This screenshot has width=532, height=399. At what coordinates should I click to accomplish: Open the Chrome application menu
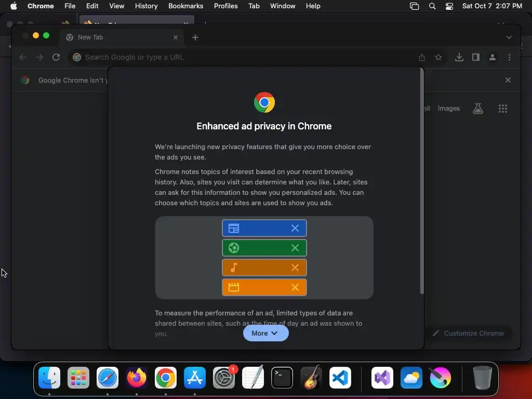point(41,6)
